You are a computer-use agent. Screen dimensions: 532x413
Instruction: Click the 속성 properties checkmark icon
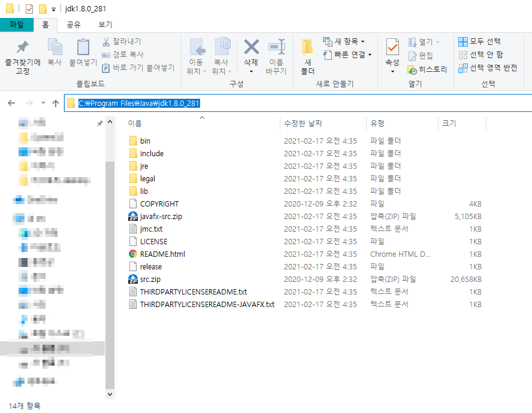coord(392,47)
